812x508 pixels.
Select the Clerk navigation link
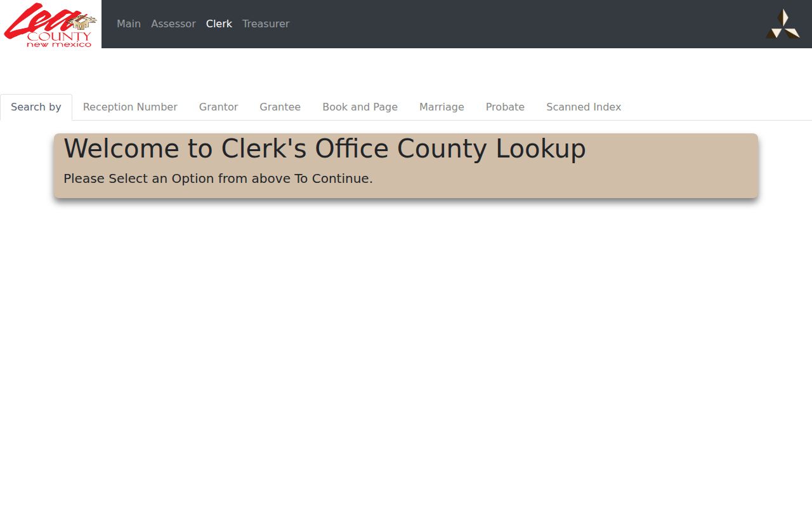219,24
